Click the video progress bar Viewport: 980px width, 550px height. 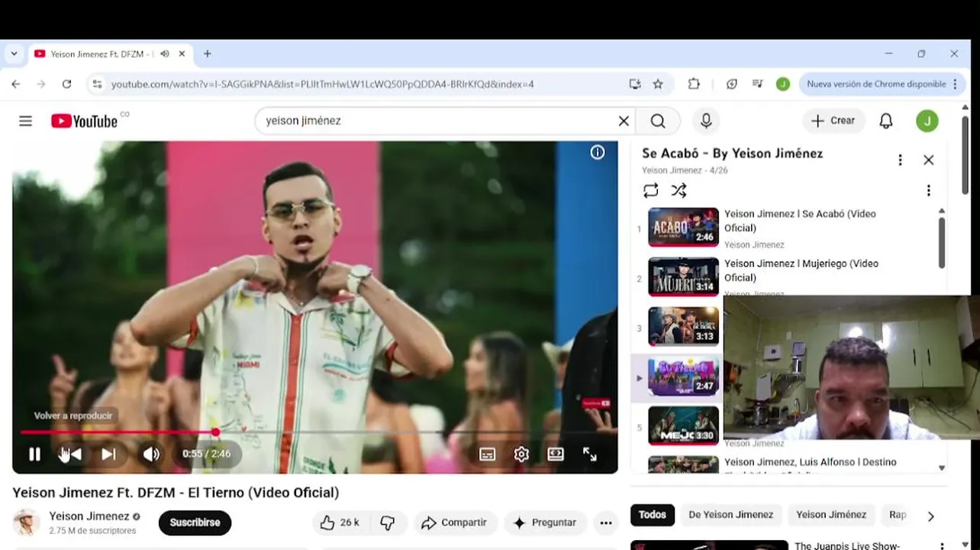(x=314, y=432)
